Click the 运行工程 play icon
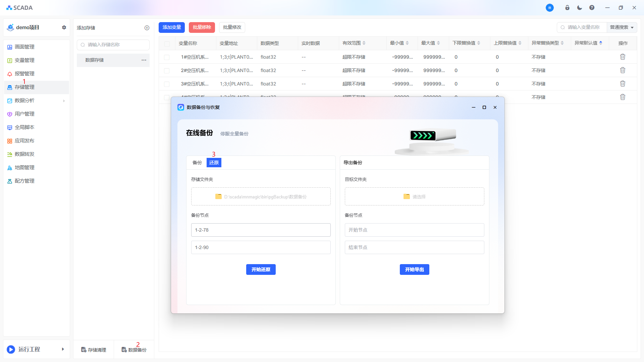The image size is (644, 362). 11,349
